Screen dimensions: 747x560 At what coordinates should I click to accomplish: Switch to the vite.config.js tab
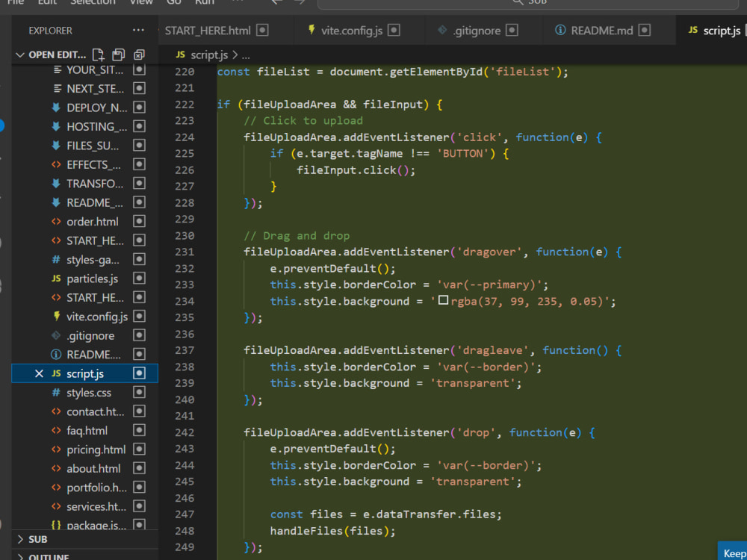pos(352,31)
